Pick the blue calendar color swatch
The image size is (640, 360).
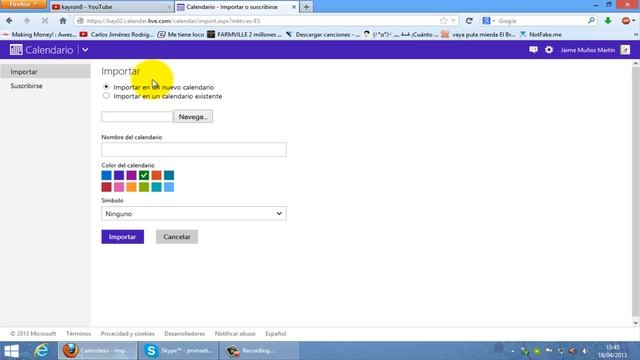[107, 175]
